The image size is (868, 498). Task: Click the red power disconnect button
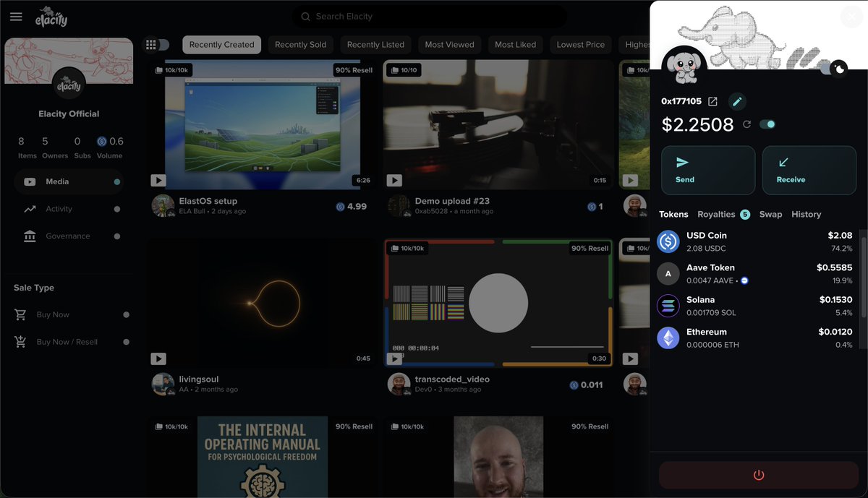[x=758, y=475]
